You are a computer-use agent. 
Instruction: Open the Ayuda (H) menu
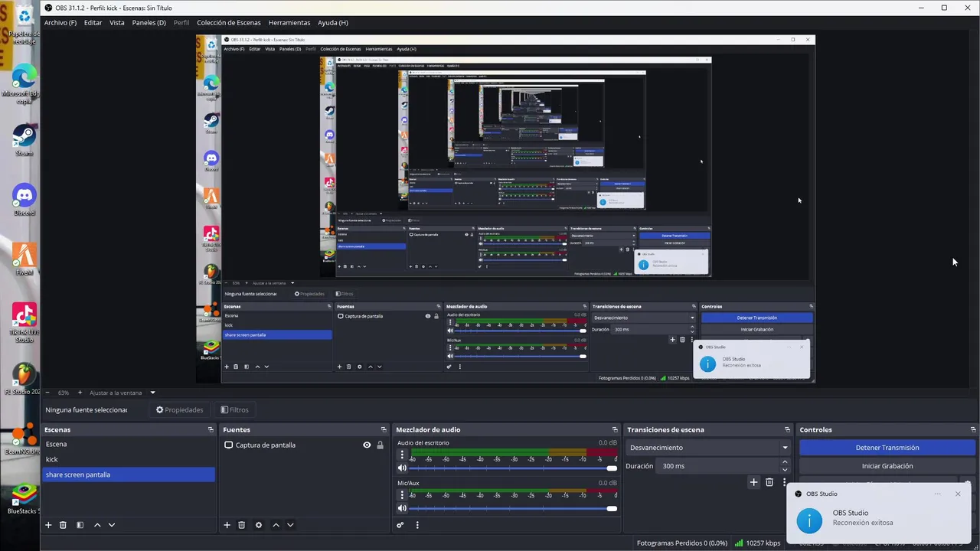tap(332, 23)
